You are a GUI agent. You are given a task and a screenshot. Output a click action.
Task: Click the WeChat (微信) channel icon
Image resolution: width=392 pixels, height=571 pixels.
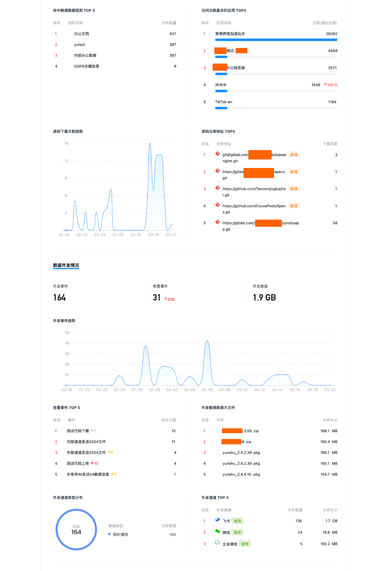tap(217, 531)
